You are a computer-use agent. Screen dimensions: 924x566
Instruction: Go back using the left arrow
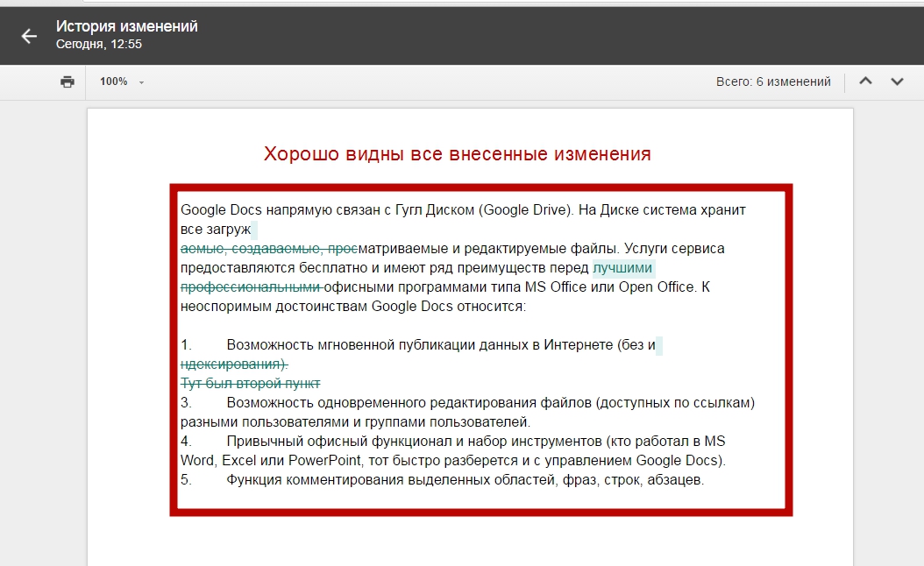tap(29, 36)
